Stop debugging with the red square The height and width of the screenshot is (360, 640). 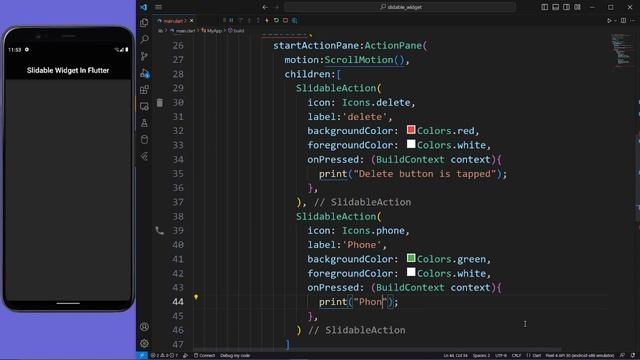pyautogui.click(x=285, y=20)
